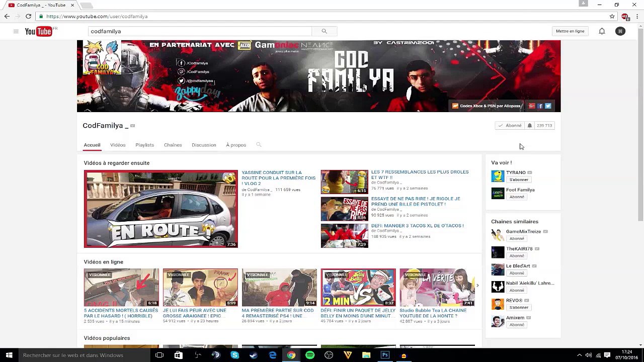Click the volume icon in system tray
The height and width of the screenshot is (362, 644).
tap(588, 355)
